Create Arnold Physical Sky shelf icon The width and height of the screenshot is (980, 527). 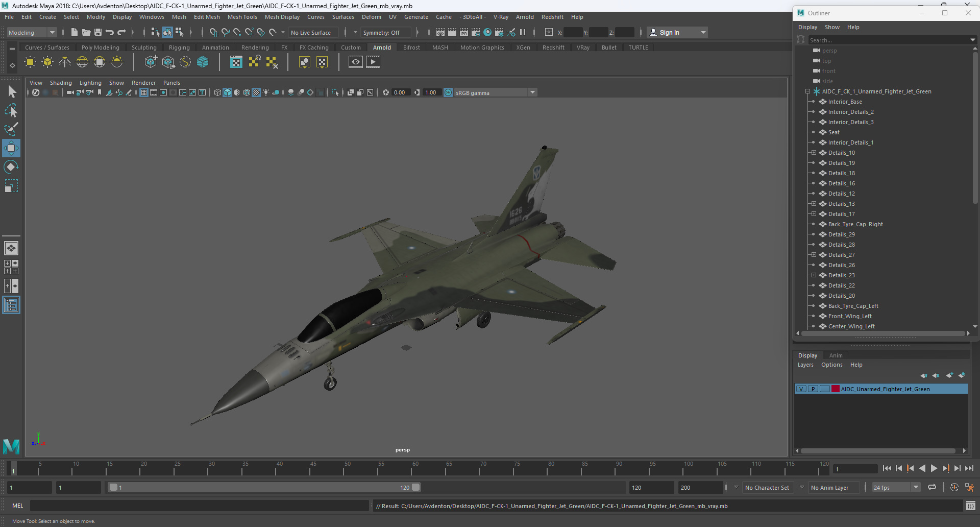(117, 62)
